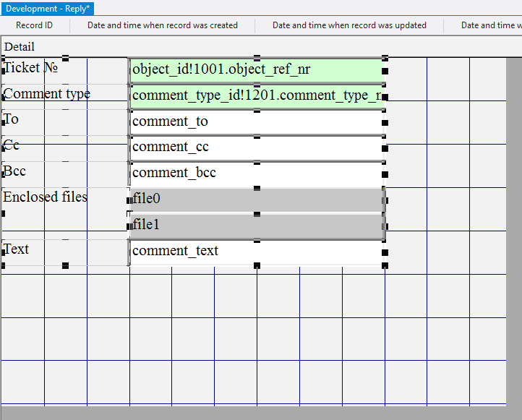This screenshot has height=420, width=522.
Task: Click the comment_cc field
Action: [x=256, y=147]
